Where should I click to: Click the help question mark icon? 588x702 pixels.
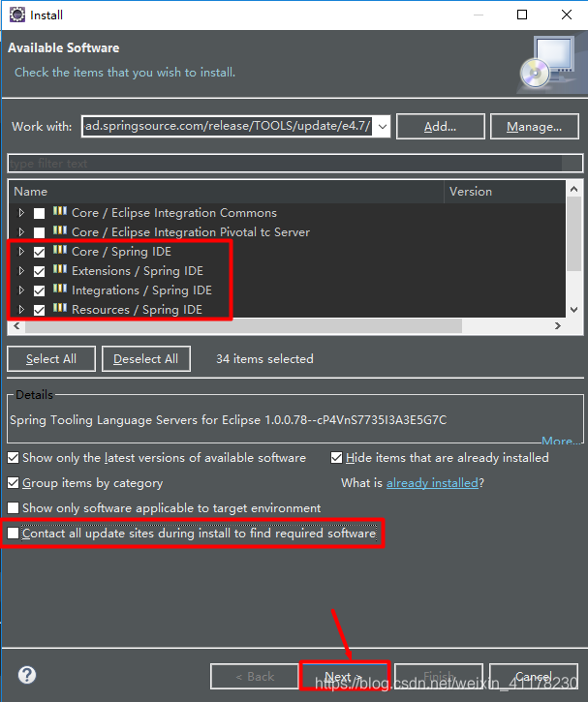[x=27, y=675]
